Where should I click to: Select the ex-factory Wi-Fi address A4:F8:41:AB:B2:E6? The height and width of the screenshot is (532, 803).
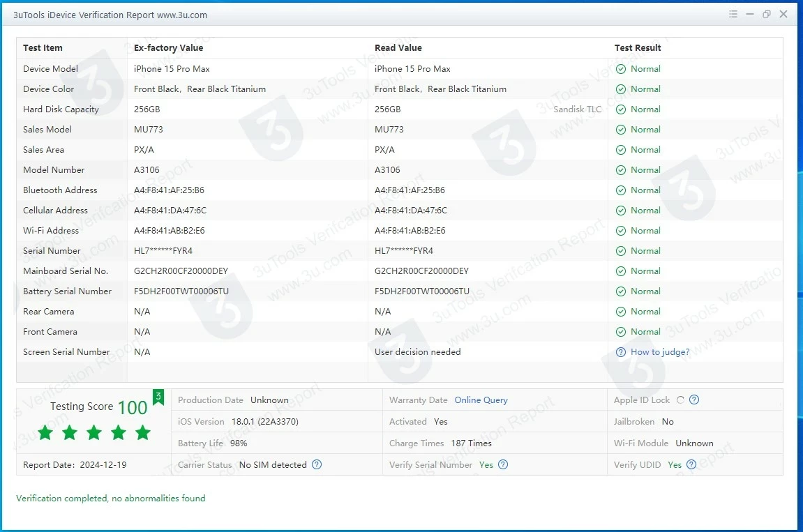(x=170, y=230)
